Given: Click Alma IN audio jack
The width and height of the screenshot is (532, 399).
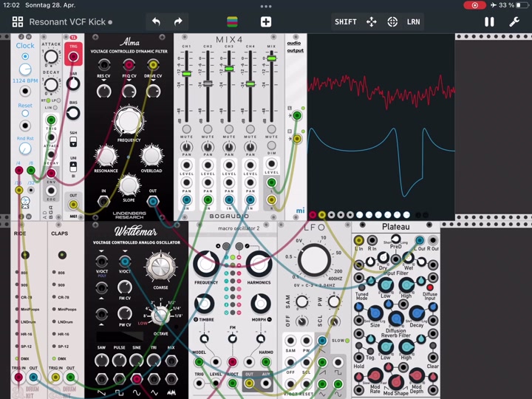Looking at the screenshot, I should point(104,201).
